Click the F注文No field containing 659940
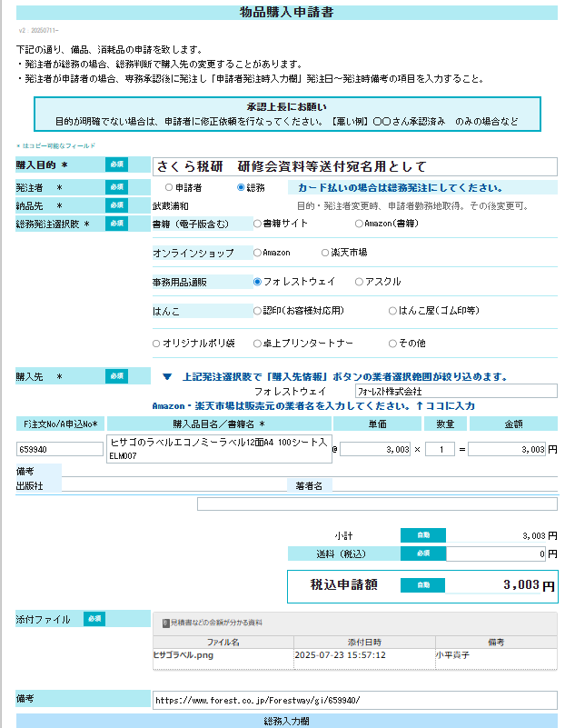 59,449
